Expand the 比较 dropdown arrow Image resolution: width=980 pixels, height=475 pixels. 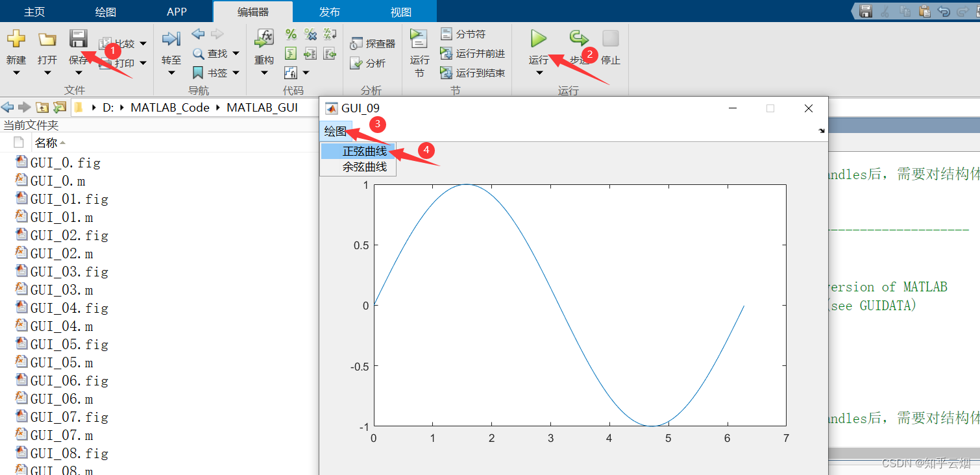pyautogui.click(x=143, y=43)
